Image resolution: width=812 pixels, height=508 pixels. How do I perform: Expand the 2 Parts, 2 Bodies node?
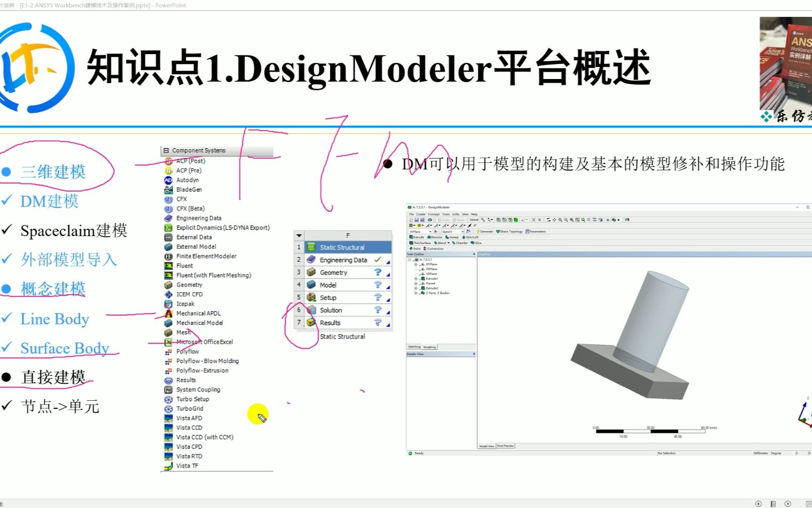pyautogui.click(x=415, y=293)
